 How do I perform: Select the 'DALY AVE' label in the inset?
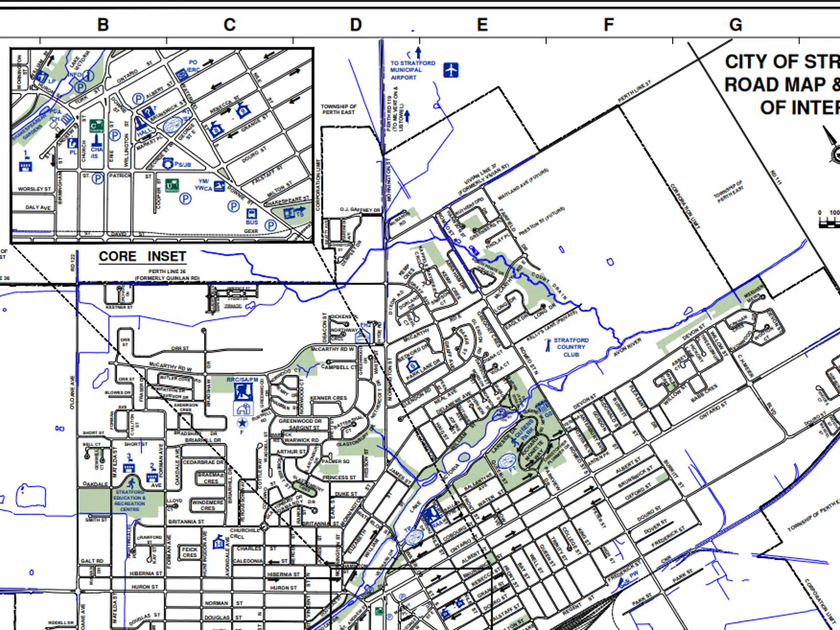point(38,207)
